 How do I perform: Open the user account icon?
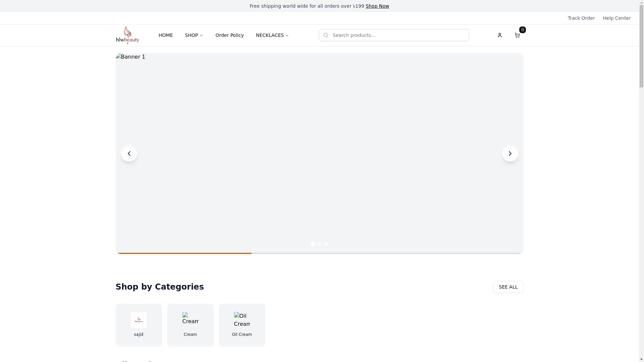(x=499, y=35)
